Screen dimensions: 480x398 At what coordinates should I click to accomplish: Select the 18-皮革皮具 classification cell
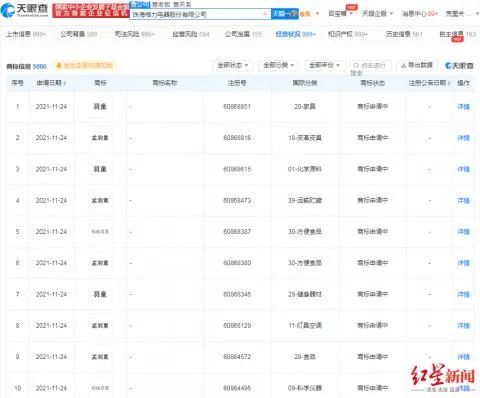[305, 138]
